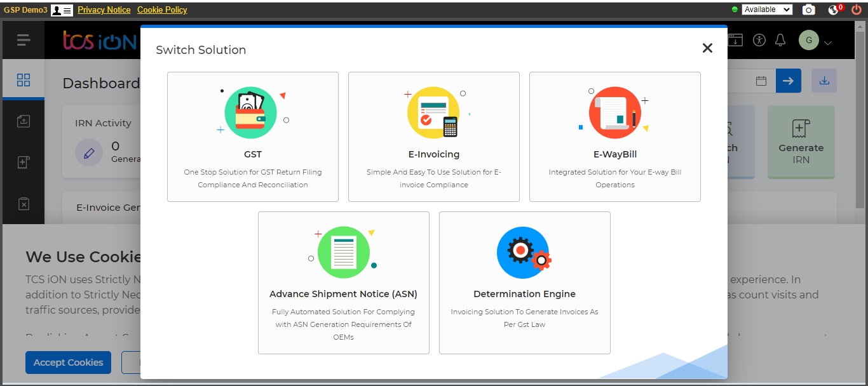
Task: Click the download icon button on dashboard
Action: click(x=824, y=81)
